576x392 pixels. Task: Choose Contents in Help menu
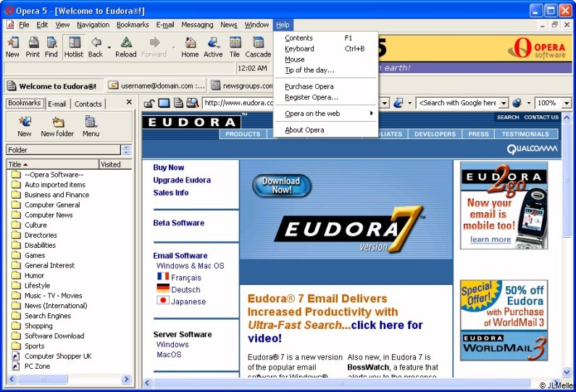click(x=326, y=38)
